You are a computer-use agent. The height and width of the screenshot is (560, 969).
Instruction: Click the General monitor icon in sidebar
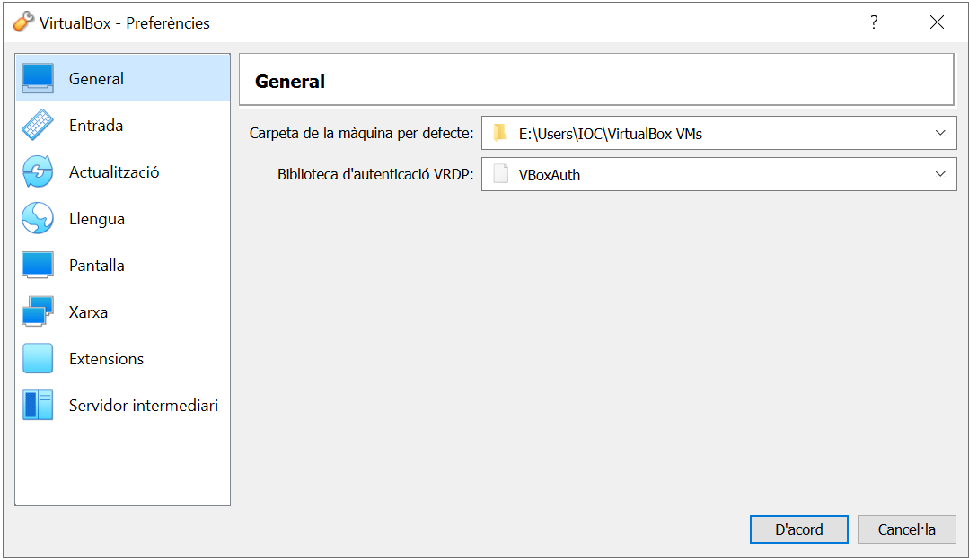(x=38, y=78)
